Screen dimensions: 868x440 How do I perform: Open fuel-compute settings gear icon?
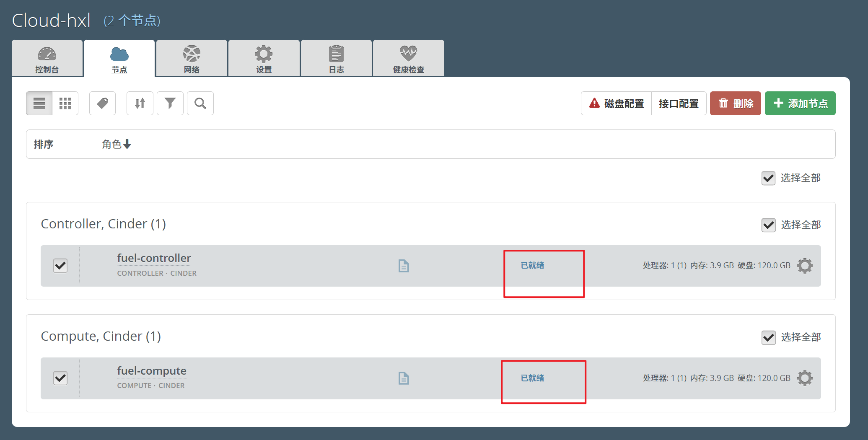[x=805, y=378]
